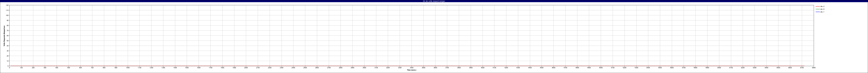Viewport: 868px width, 73px height.
Task: Click the x-axis tick label 6800
Action: pos(814,68)
